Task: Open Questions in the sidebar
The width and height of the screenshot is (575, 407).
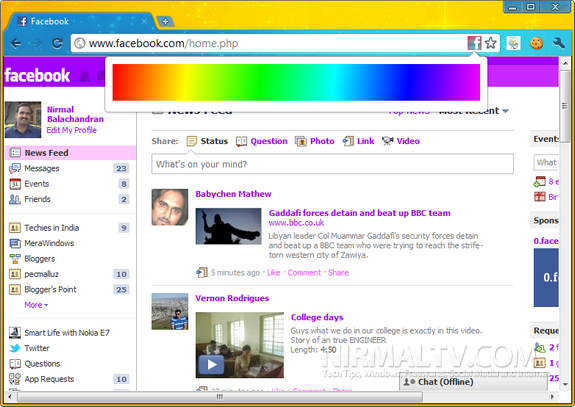Action: [x=42, y=363]
